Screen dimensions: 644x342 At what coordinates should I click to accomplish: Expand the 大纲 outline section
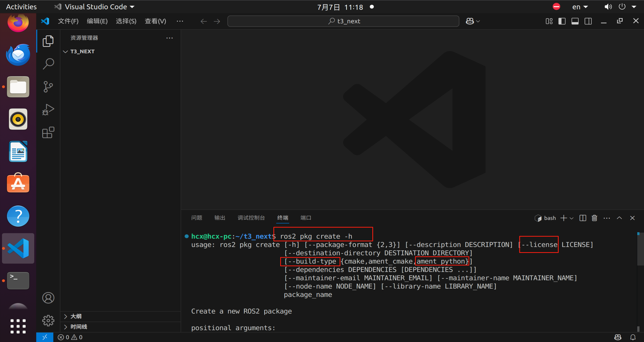tap(66, 316)
